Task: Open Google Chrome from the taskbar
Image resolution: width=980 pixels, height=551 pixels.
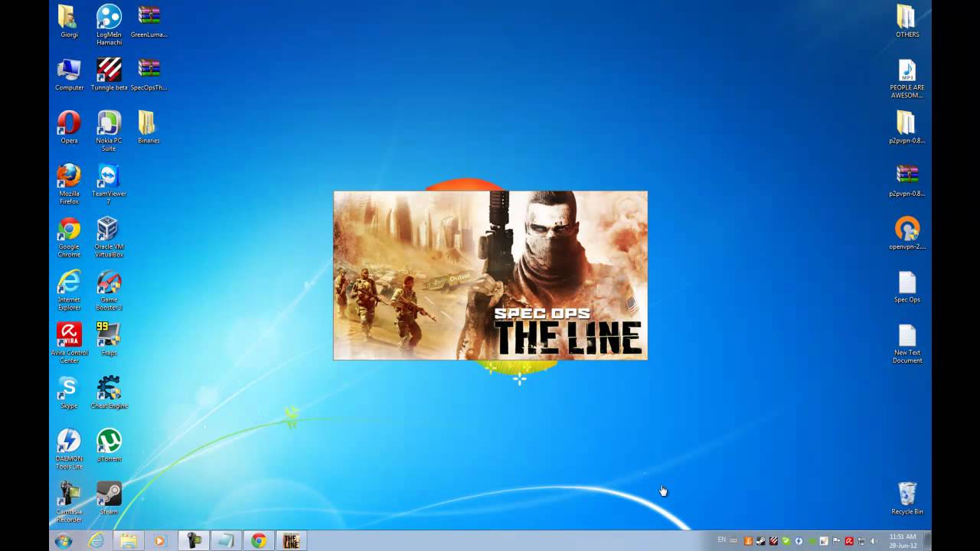Action: tap(258, 541)
